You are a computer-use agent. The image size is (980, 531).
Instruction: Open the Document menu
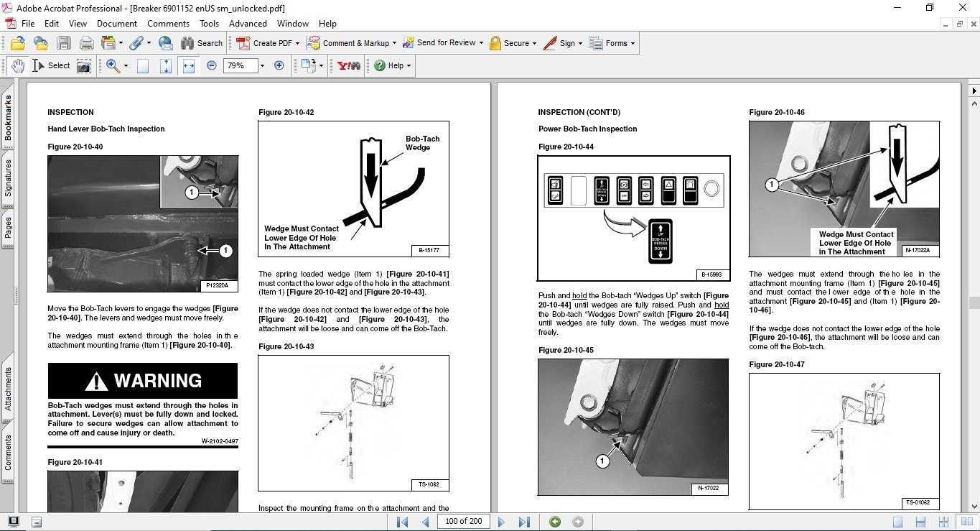117,24
